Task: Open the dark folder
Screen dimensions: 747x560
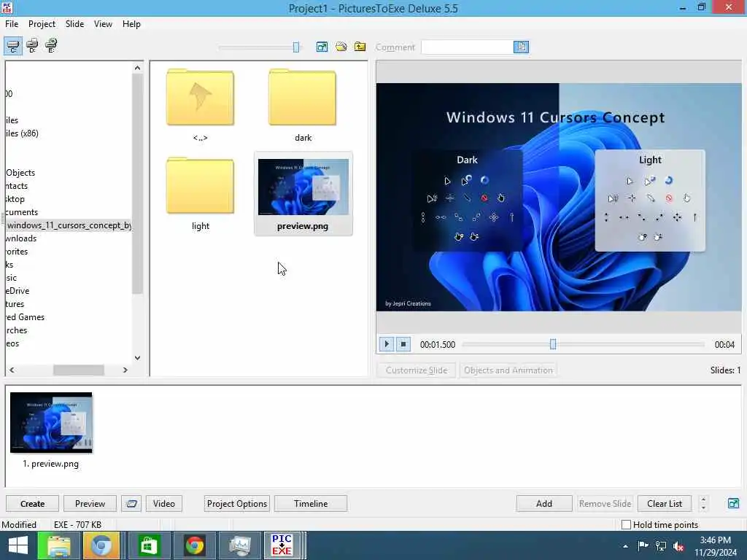Action: click(303, 105)
